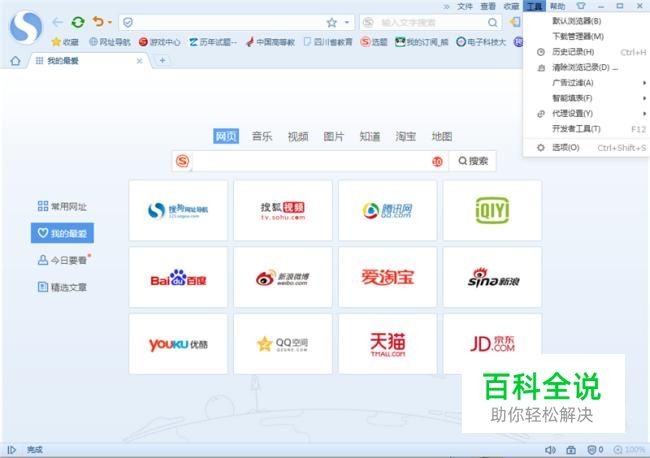Open 精选文章 in the left sidebar
This screenshot has height=458, width=650.
point(62,287)
